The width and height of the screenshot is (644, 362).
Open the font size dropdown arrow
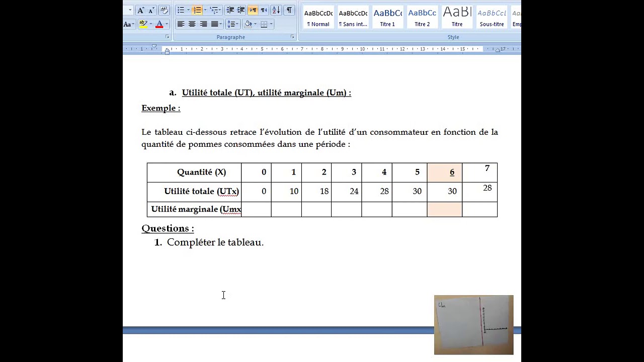(130, 10)
